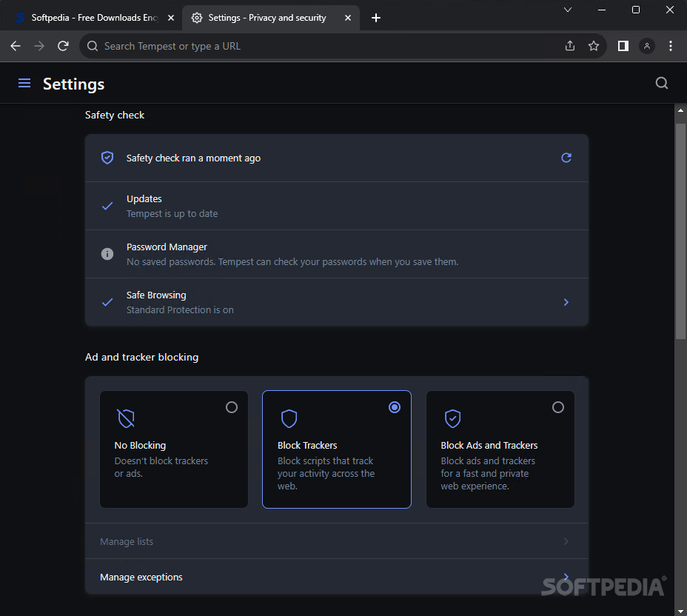Click the Block Ads and Trackers shield icon
The image size is (687, 616).
[x=452, y=418]
